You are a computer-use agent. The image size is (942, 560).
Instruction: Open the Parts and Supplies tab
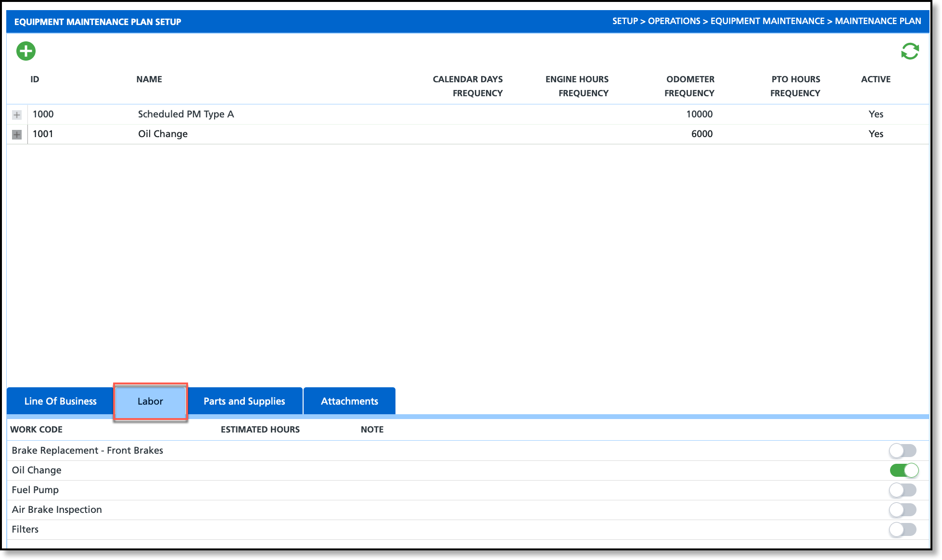[244, 401]
